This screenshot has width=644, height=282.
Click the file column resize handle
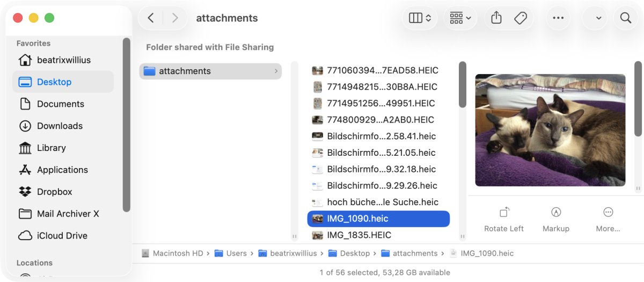click(x=463, y=236)
